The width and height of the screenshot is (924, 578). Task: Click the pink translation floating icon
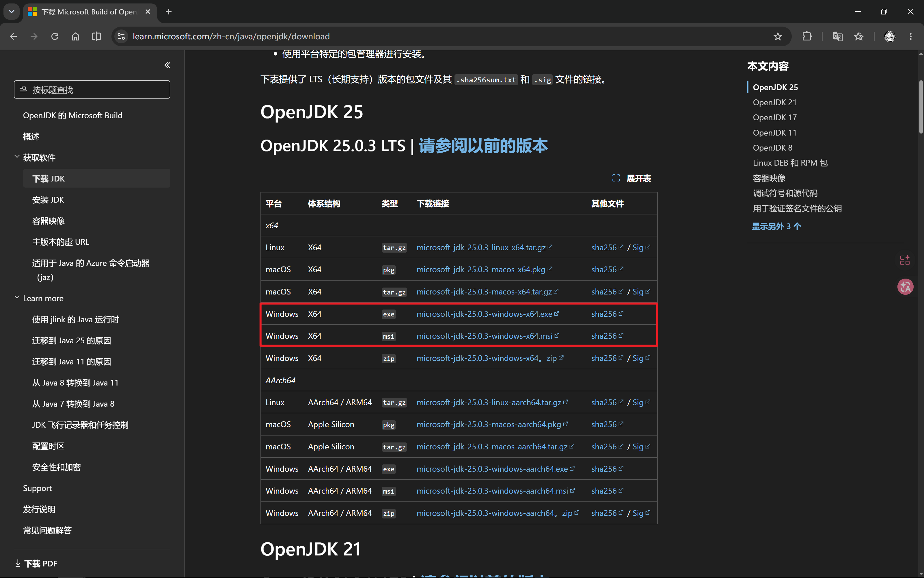point(905,287)
